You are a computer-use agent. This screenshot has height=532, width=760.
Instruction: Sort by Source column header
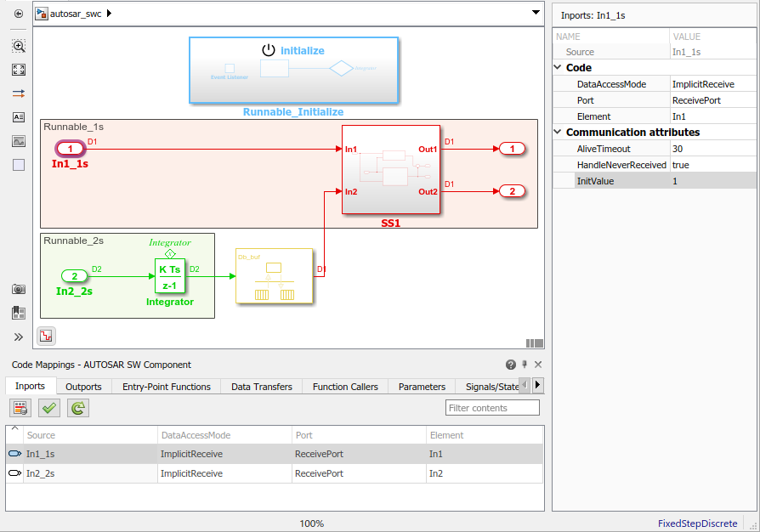tap(91, 435)
